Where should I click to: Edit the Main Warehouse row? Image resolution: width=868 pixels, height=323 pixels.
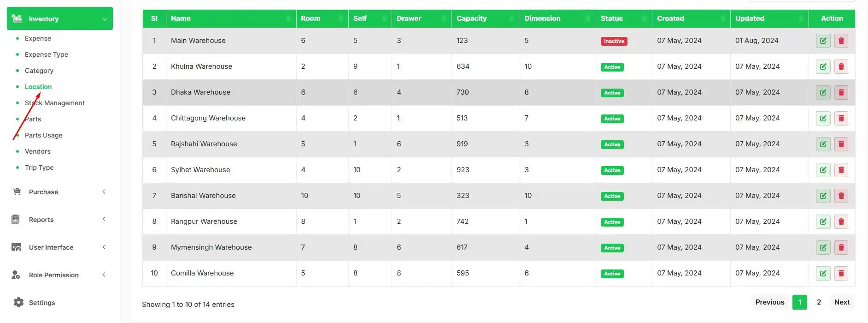823,41
